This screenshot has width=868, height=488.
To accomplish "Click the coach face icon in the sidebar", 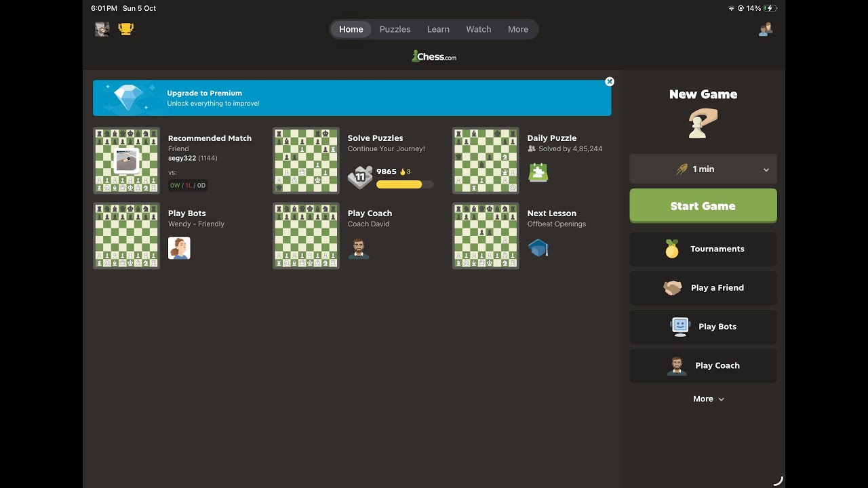I will tap(677, 366).
